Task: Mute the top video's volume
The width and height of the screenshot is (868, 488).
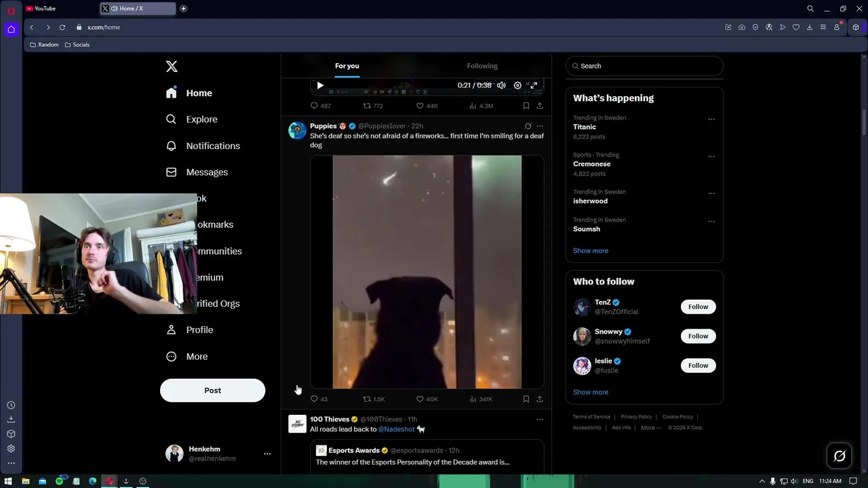Action: tap(501, 85)
